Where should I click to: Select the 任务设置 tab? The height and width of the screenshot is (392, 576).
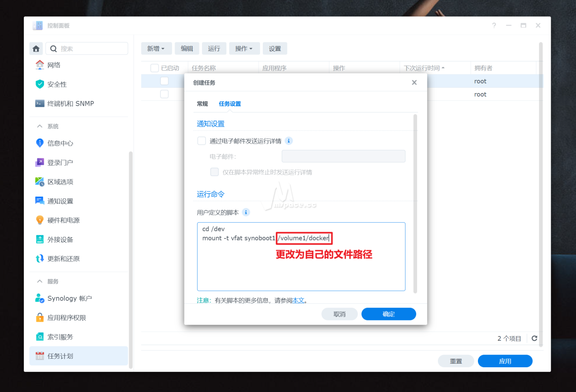230,104
